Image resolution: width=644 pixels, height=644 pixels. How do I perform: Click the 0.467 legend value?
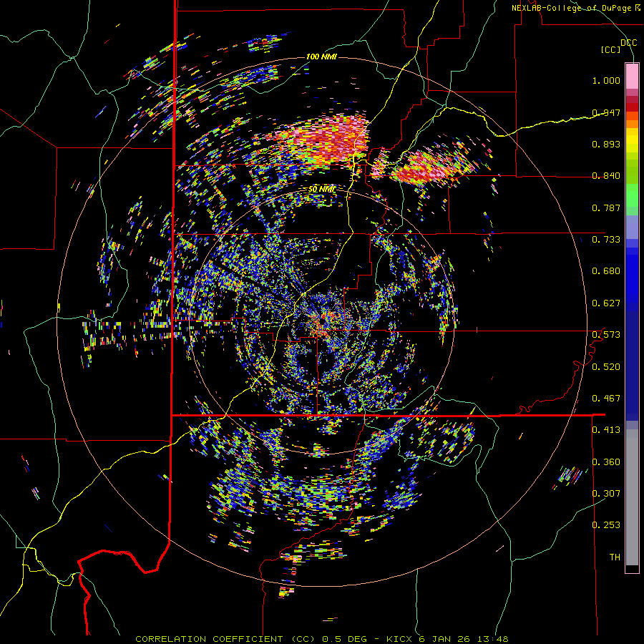click(x=606, y=399)
